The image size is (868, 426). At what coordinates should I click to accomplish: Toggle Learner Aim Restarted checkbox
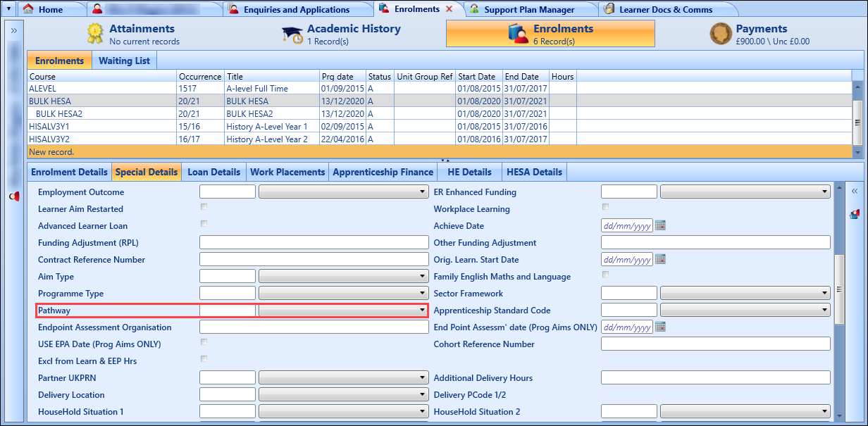click(x=204, y=207)
